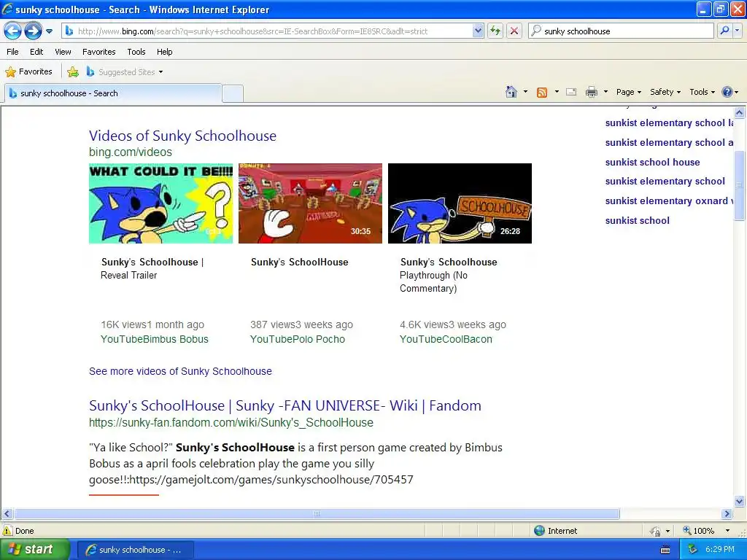
Task: Expand the Home button dropdown arrow
Action: 525,92
